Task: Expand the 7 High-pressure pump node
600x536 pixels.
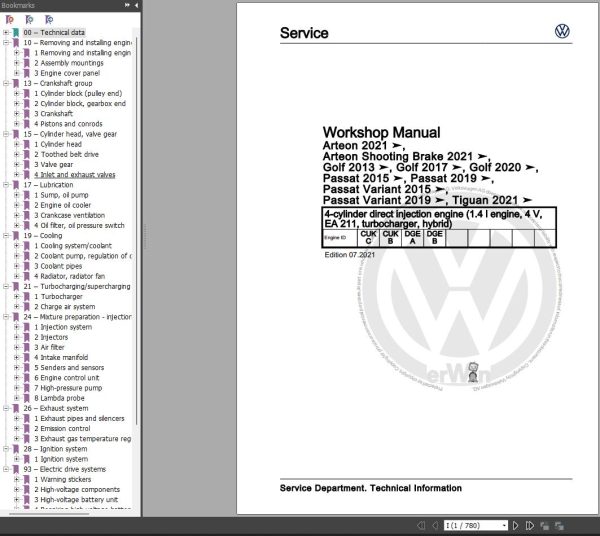Action: tap(16, 388)
